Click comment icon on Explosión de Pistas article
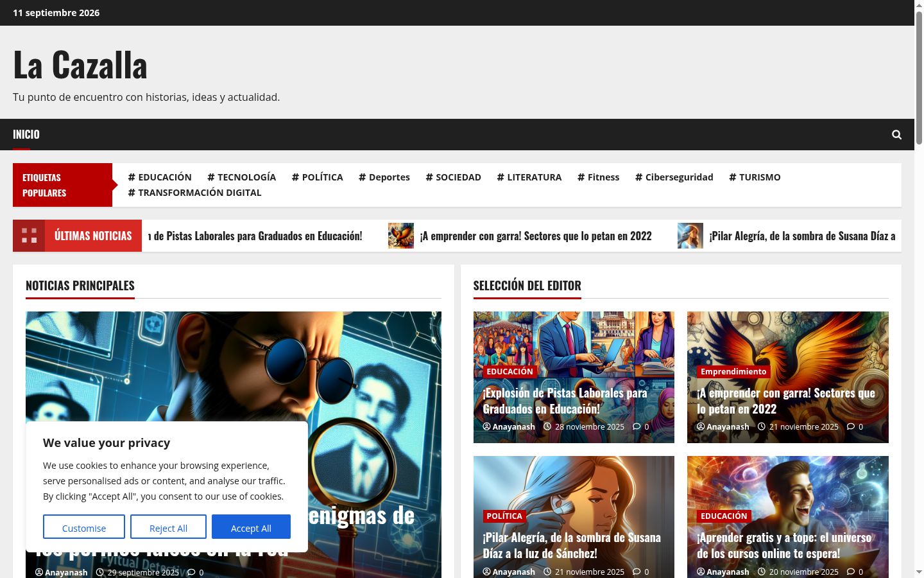This screenshot has width=924, height=578. click(x=637, y=426)
